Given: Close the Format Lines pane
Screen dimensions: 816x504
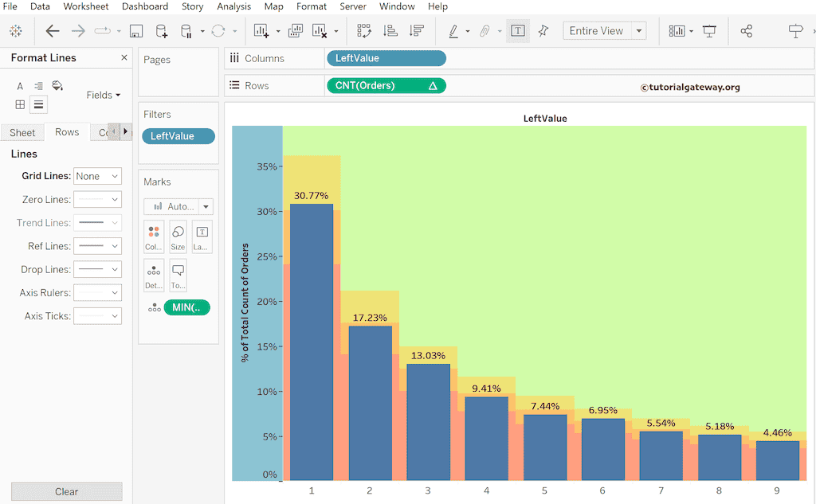Looking at the screenshot, I should (x=124, y=58).
